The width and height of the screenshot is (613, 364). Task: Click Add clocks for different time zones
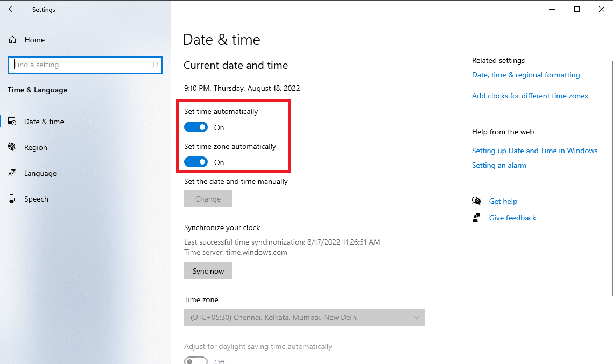(x=530, y=96)
